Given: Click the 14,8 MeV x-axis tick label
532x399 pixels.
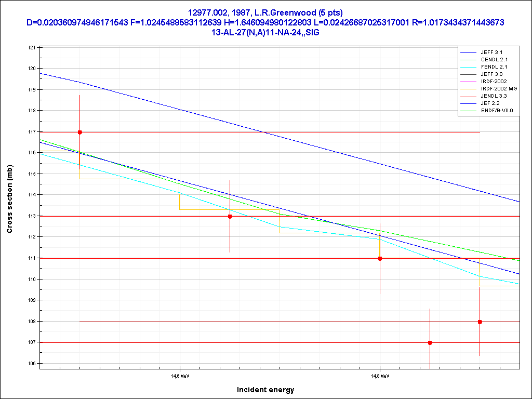Looking at the screenshot, I should pyautogui.click(x=380, y=376).
